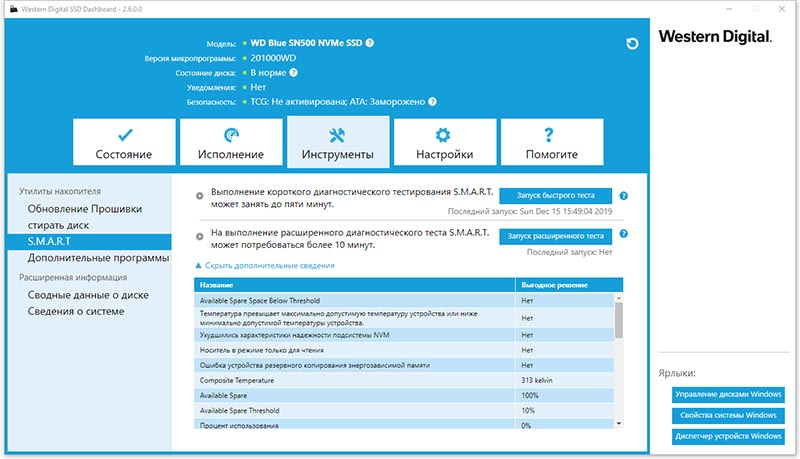The image size is (800, 459).
Task: Click the table scrollbar up arrow
Action: 619,298
